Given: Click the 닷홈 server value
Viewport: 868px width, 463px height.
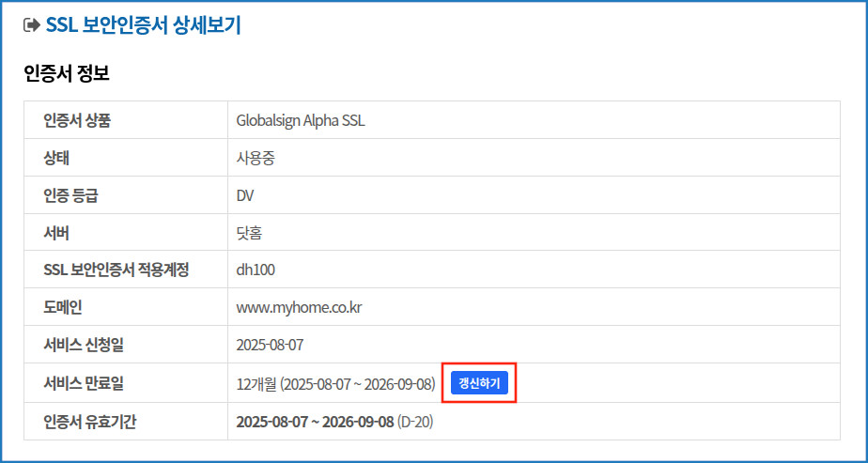Looking at the screenshot, I should 249,234.
